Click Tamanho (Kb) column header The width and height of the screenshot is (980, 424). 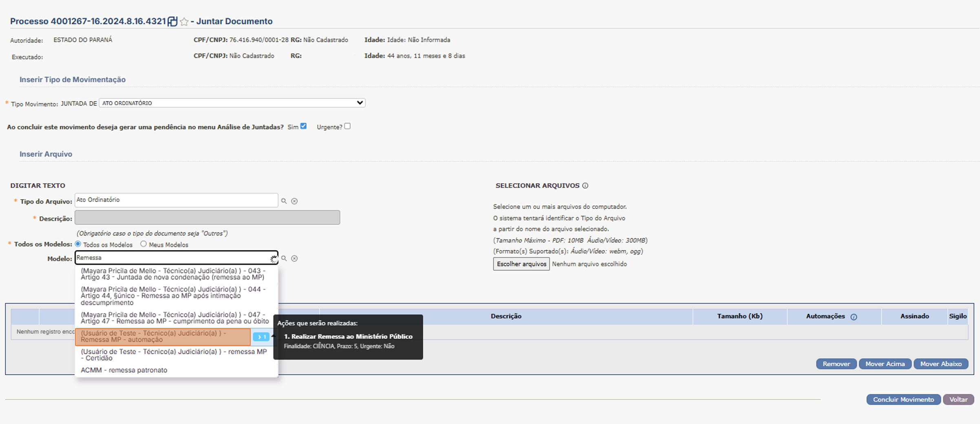tap(740, 316)
